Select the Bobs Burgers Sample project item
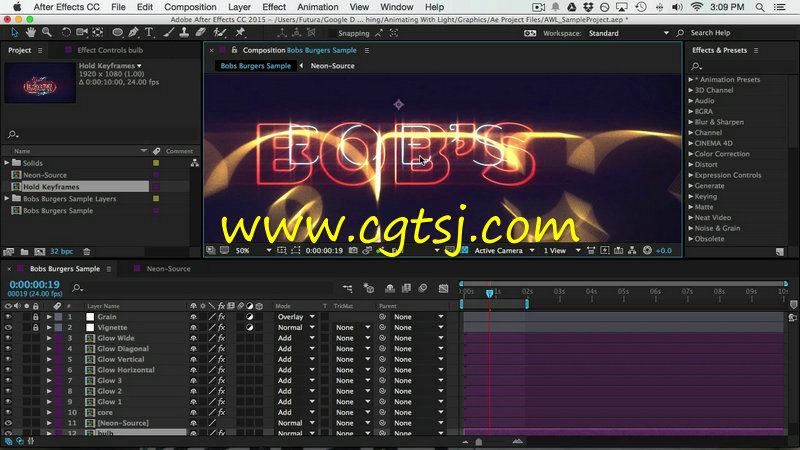Viewport: 800px width, 450px height. pyautogui.click(x=58, y=211)
